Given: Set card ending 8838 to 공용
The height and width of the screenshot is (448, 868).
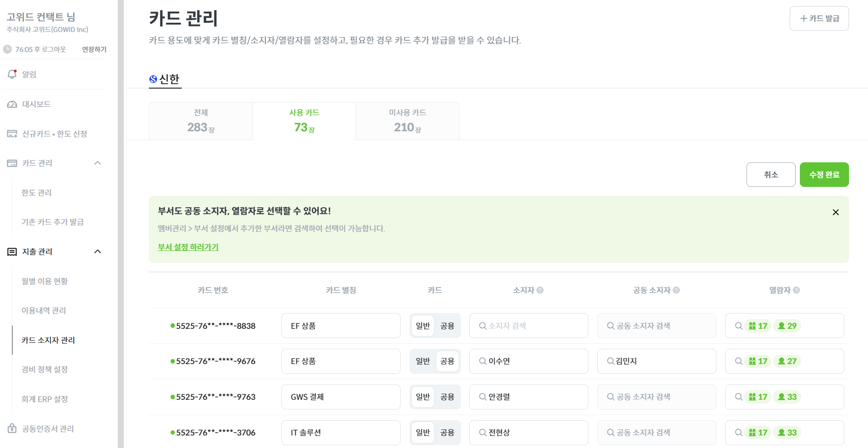Looking at the screenshot, I should pos(447,326).
